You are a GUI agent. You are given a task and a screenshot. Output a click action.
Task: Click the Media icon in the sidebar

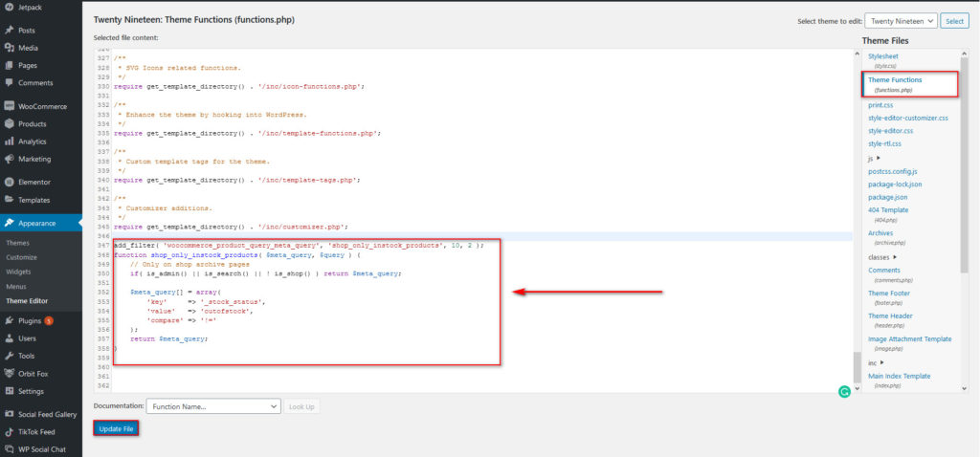9,48
